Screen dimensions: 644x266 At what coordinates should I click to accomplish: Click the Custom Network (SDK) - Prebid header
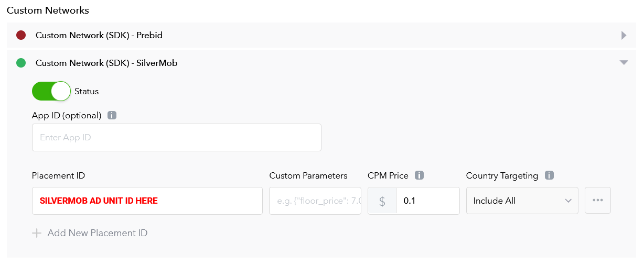click(99, 36)
